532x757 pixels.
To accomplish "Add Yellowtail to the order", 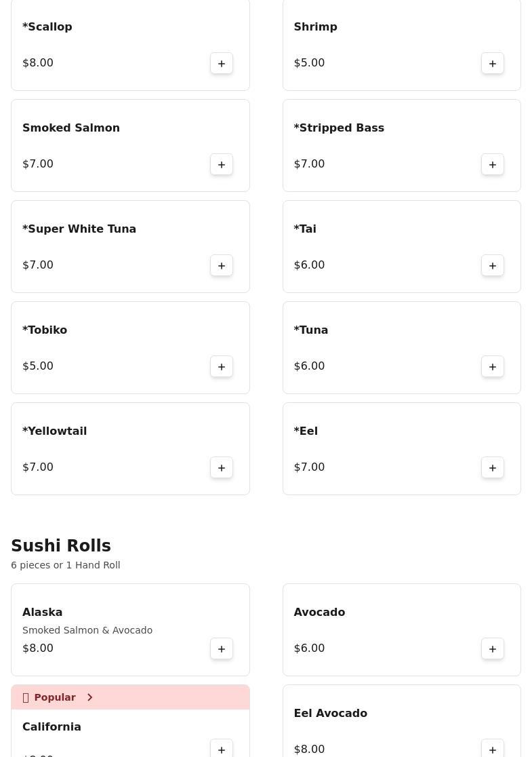I will tap(222, 467).
